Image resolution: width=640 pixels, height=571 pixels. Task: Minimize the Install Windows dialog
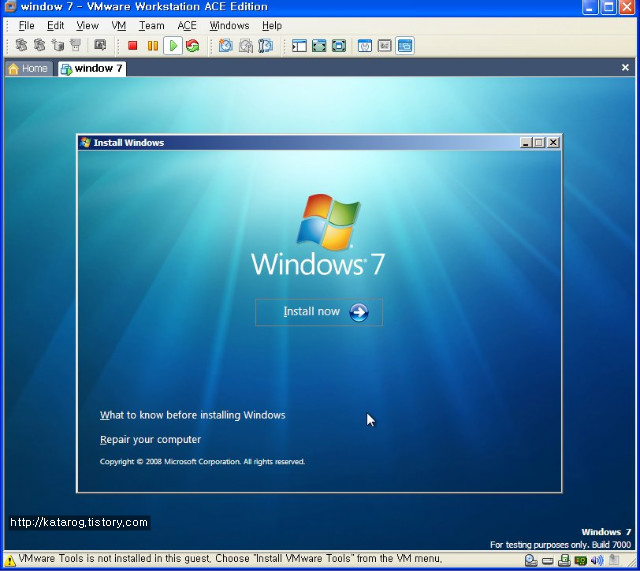pos(525,142)
